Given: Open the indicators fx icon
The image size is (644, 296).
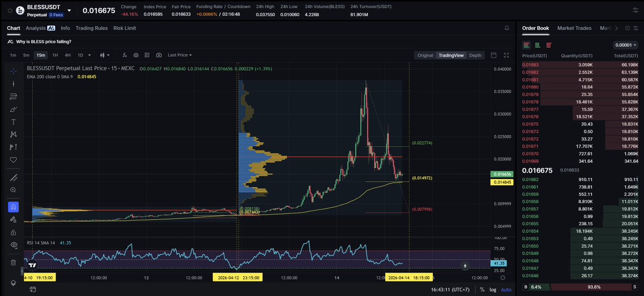Looking at the screenshot, I should tap(125, 55).
